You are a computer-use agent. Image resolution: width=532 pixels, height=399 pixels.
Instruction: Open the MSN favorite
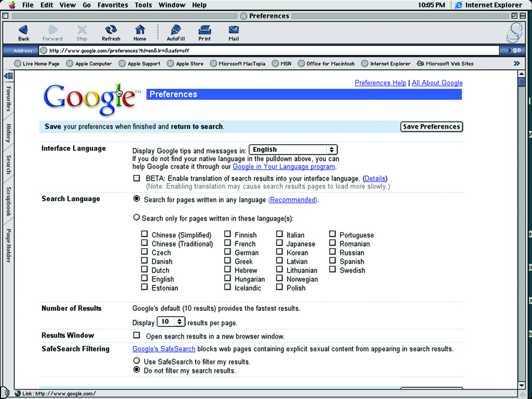(282, 63)
